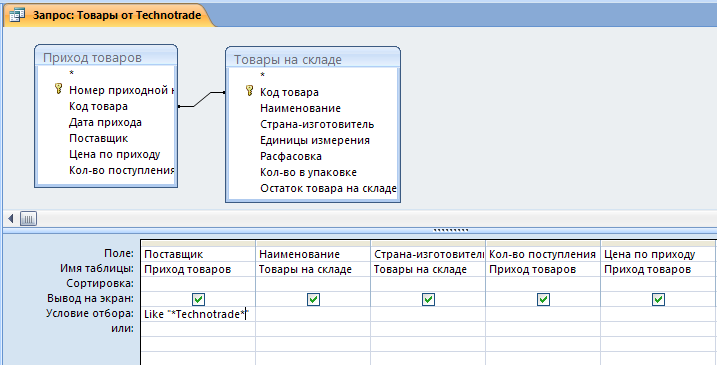The width and height of the screenshot is (717, 365).
Task: Uncheck 'Вывод на экран' for Поставщик column
Action: [198, 299]
